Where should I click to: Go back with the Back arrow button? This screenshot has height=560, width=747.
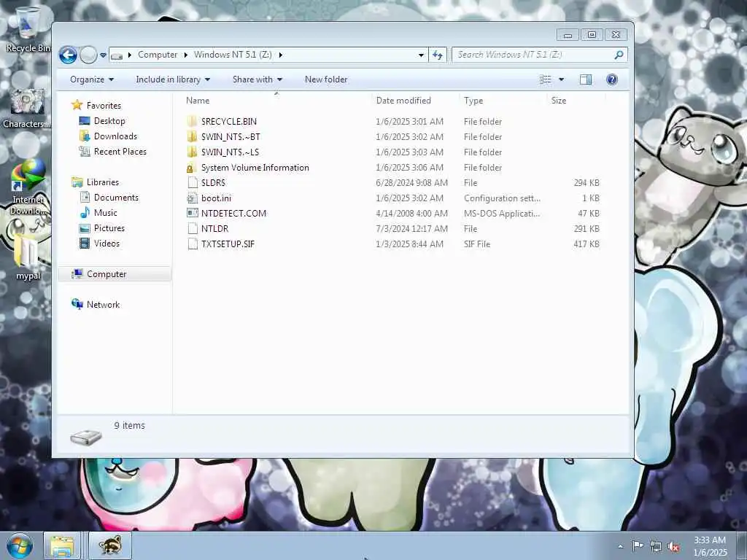68,55
